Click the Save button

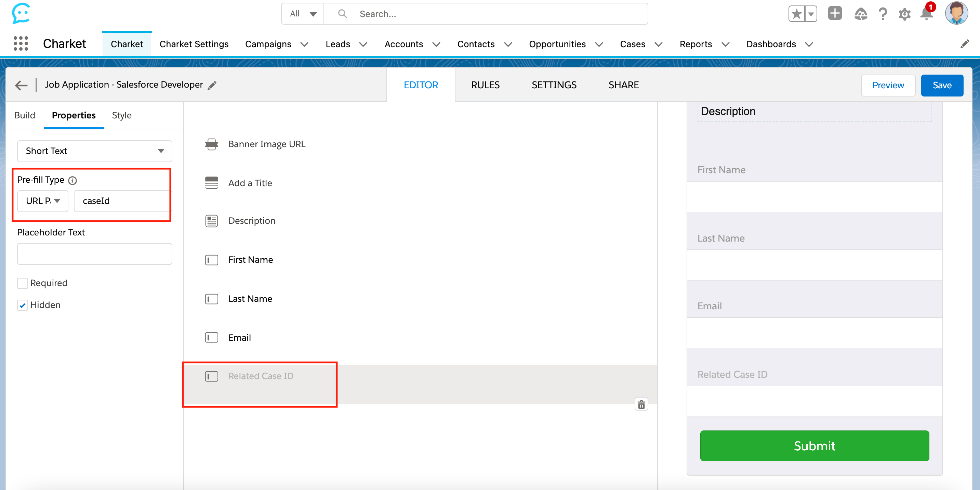(x=942, y=85)
